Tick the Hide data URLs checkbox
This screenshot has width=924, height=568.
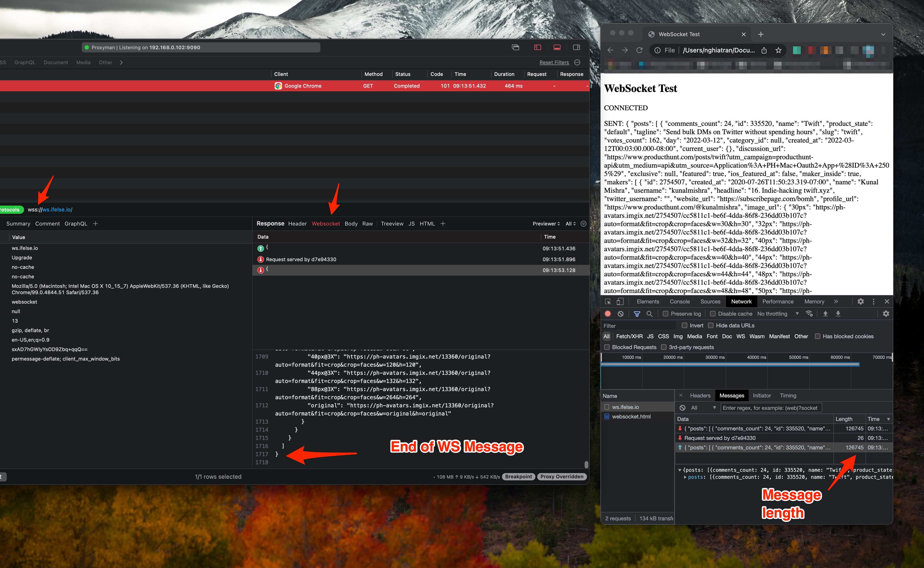tap(711, 325)
